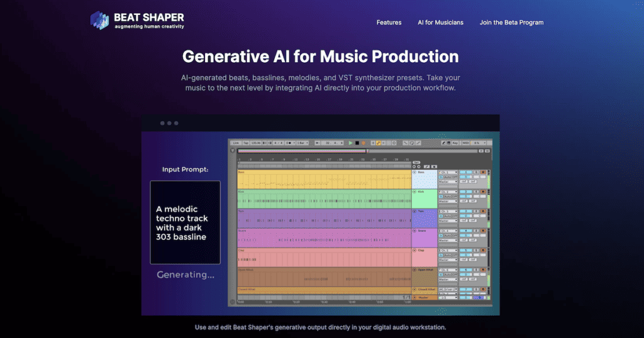
Task: Select the pink Snare MIDI clip
Action: 325,238
